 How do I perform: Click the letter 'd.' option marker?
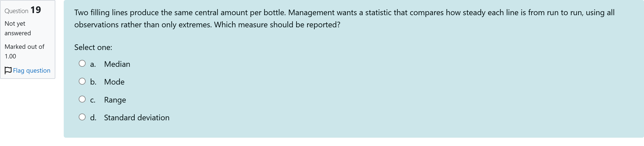pos(93,118)
